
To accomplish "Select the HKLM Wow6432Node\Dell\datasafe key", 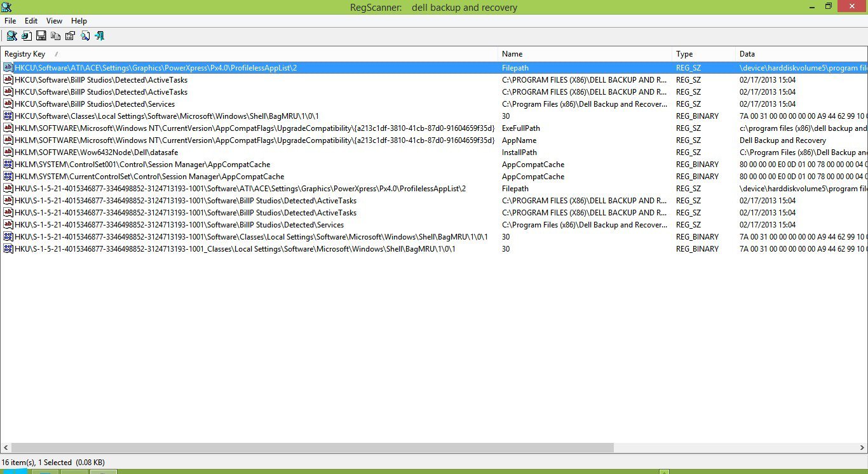I will click(x=96, y=152).
